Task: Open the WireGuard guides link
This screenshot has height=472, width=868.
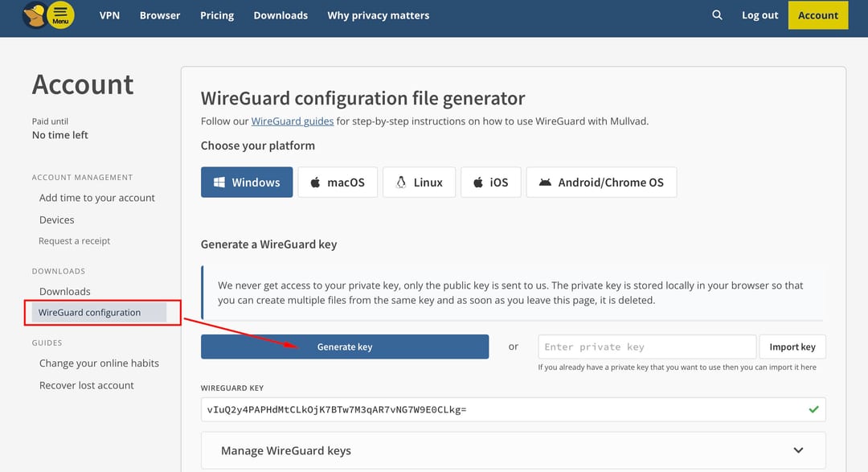Action: point(293,121)
